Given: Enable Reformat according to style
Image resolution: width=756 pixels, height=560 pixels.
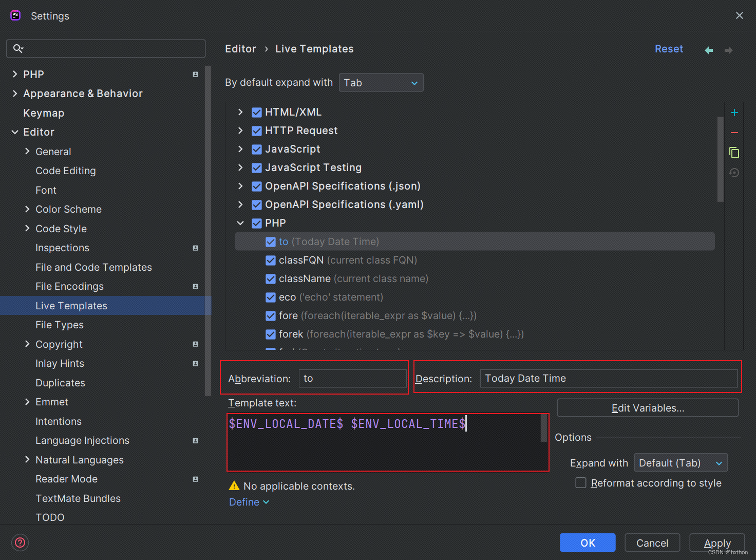Looking at the screenshot, I should click(581, 483).
